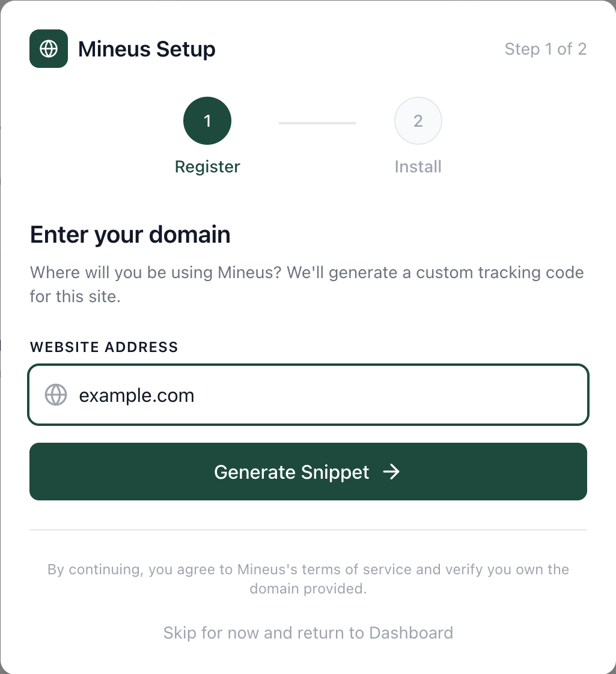This screenshot has width=616, height=674.
Task: Select step circle 2 labeled Install
Action: tap(418, 121)
